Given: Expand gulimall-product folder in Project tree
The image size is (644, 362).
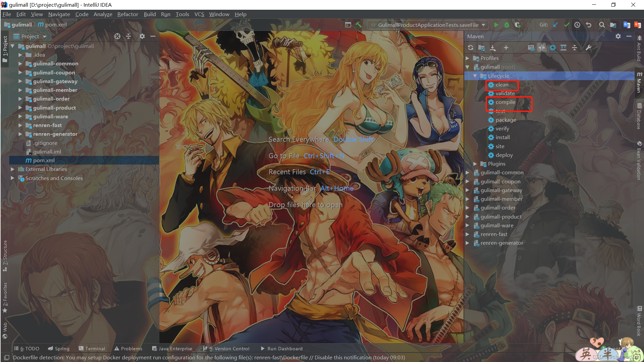Looking at the screenshot, I should 20,108.
